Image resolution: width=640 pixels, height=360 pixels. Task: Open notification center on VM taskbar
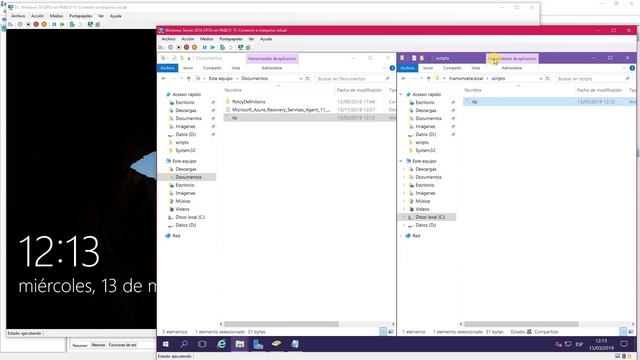click(x=624, y=344)
